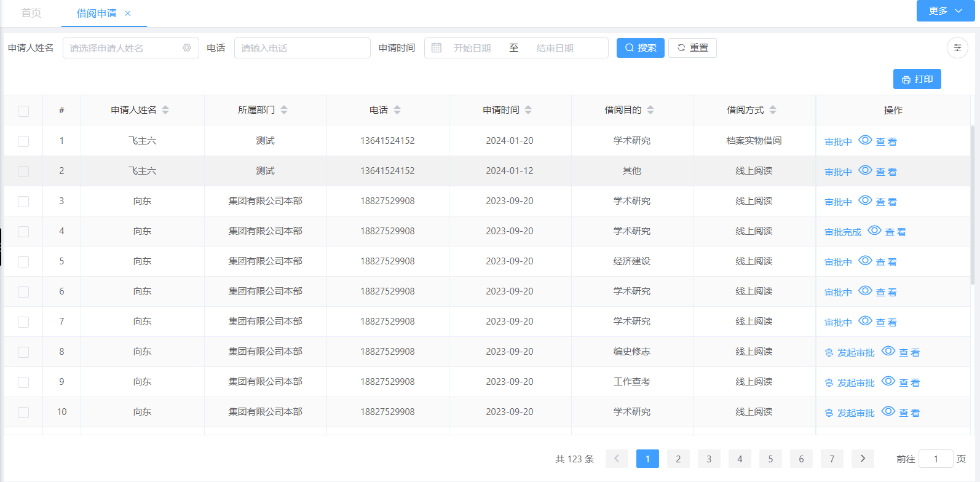Sort by 所属部门 column arrows
The height and width of the screenshot is (482, 980).
tap(284, 110)
